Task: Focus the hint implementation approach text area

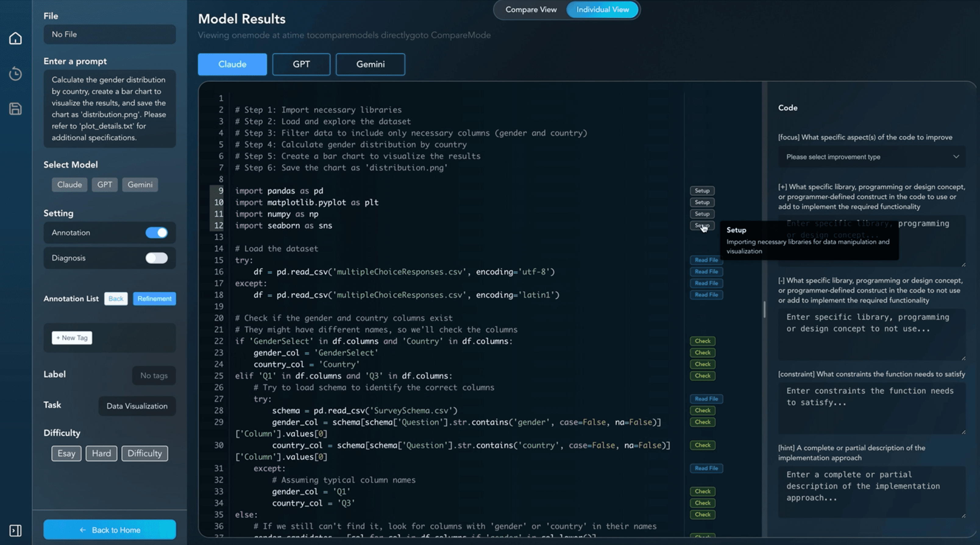Action: (x=872, y=492)
